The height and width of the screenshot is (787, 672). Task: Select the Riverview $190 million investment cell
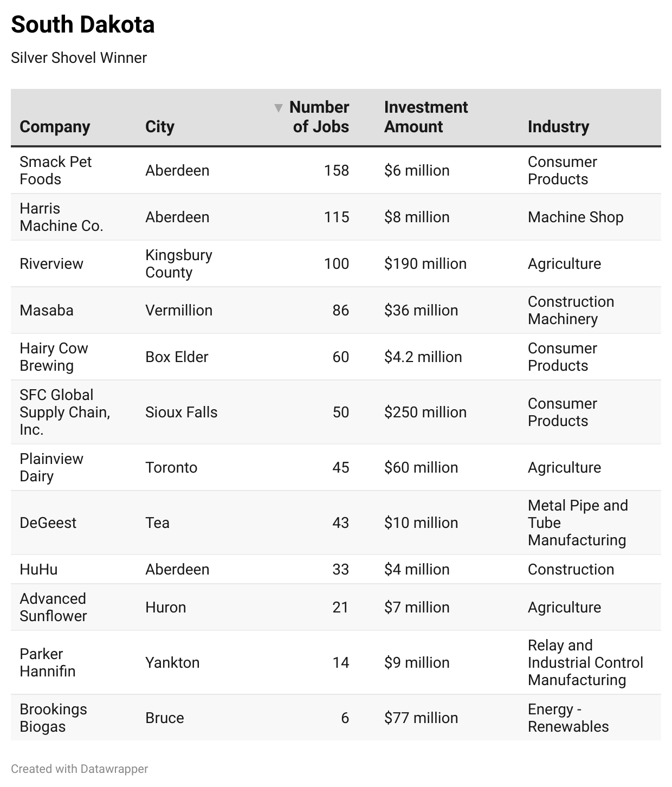point(425,264)
